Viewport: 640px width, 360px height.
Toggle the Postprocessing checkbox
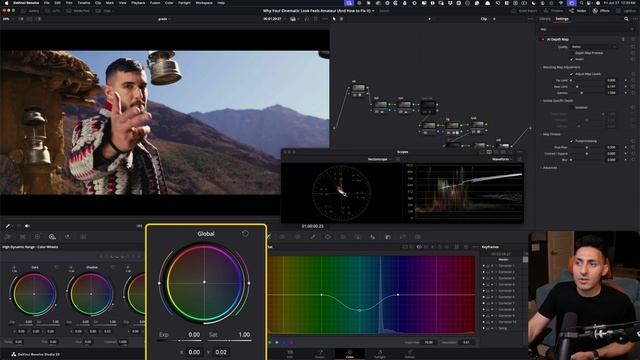coord(572,141)
